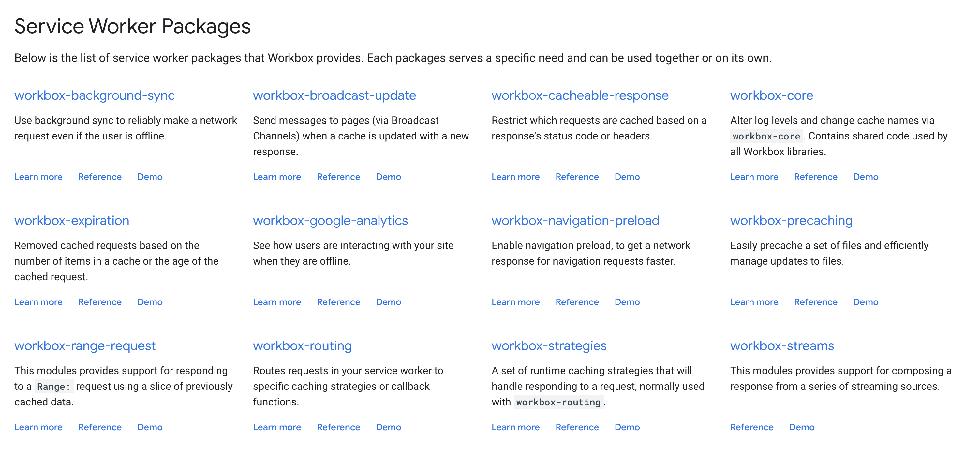Click the workbox-streams heading link
The height and width of the screenshot is (455, 980).
[x=782, y=346]
